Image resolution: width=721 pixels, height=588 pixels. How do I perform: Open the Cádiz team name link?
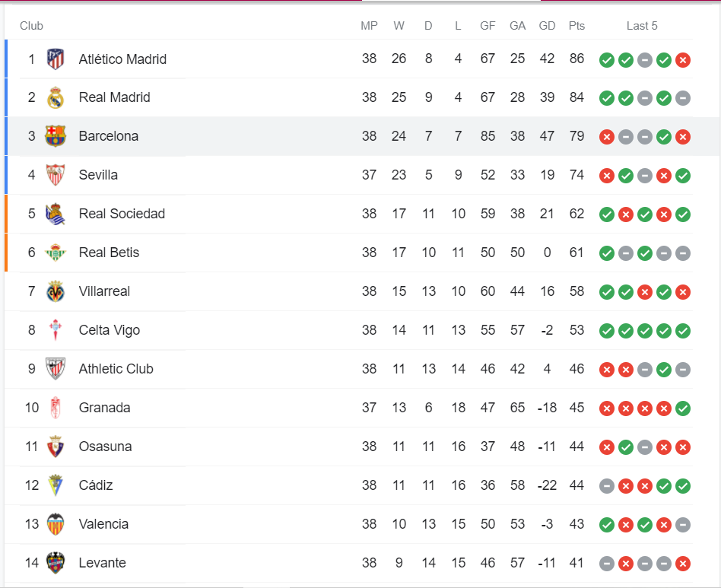pyautogui.click(x=96, y=485)
